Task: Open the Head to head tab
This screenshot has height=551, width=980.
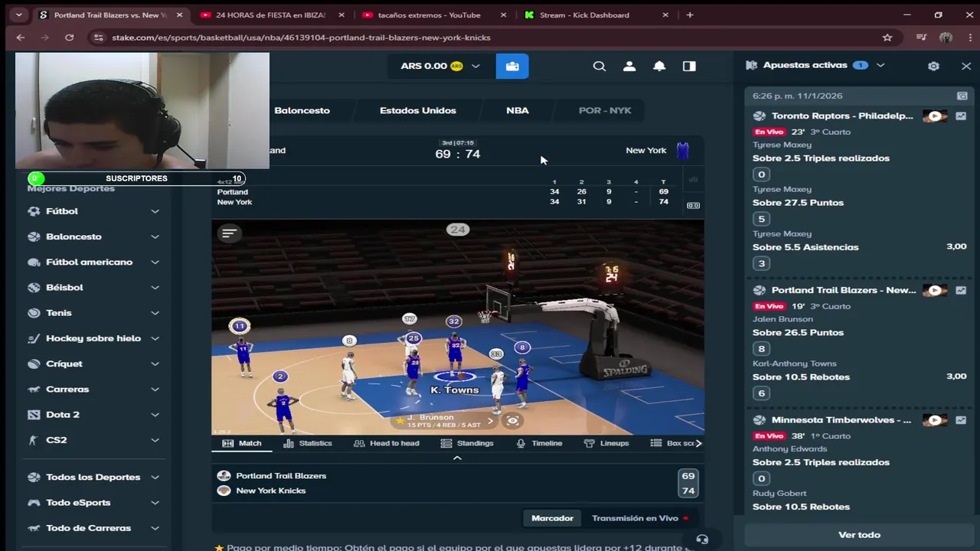Action: 386,443
